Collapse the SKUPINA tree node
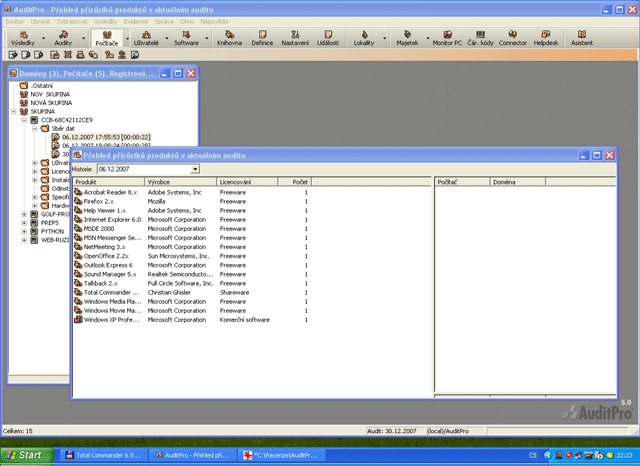 [14, 111]
